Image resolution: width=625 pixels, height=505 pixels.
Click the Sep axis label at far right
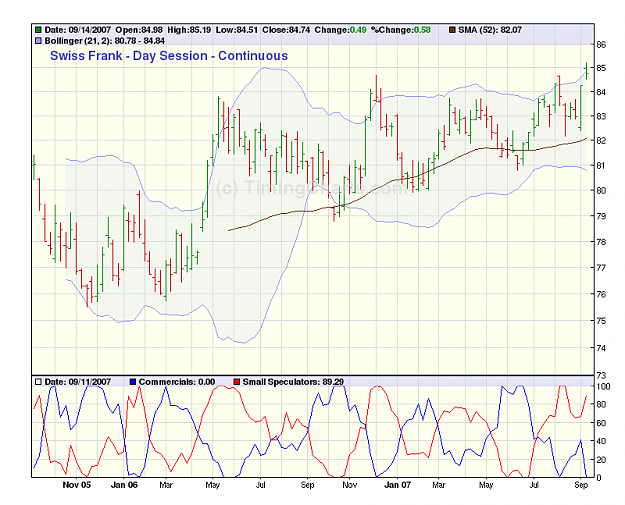pos(581,485)
